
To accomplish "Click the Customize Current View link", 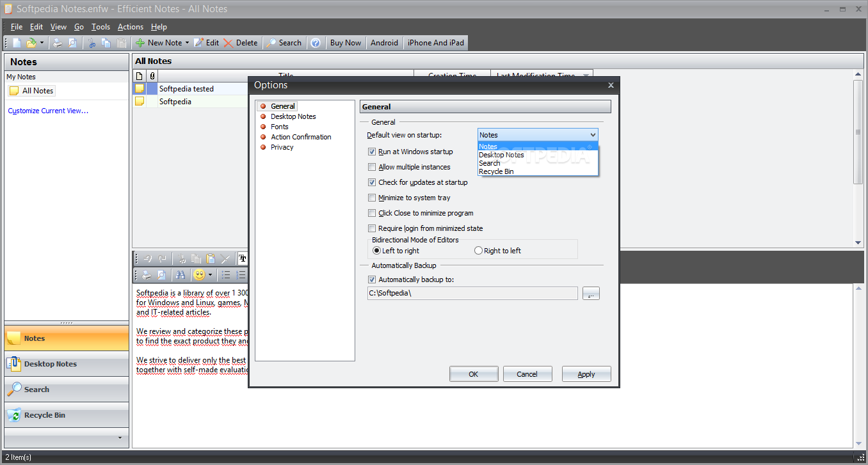I will pyautogui.click(x=48, y=111).
